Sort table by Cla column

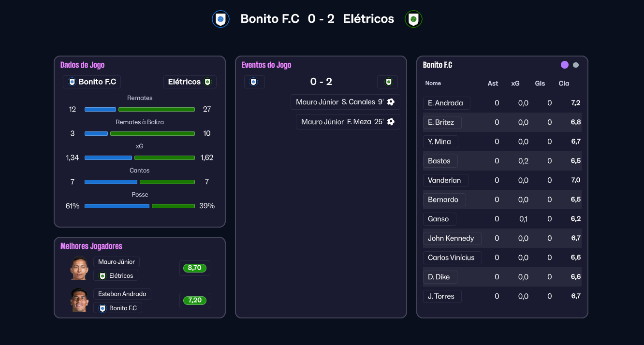564,84
